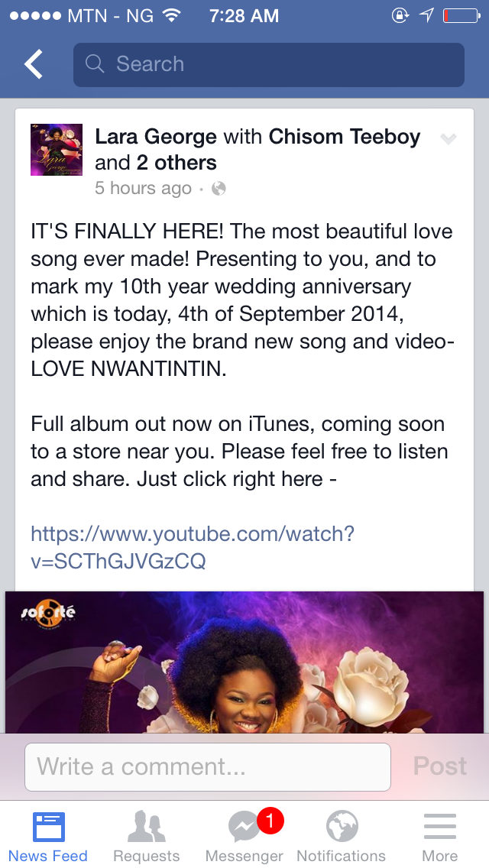The width and height of the screenshot is (489, 868).
Task: Tap the back arrow icon
Action: tap(33, 63)
